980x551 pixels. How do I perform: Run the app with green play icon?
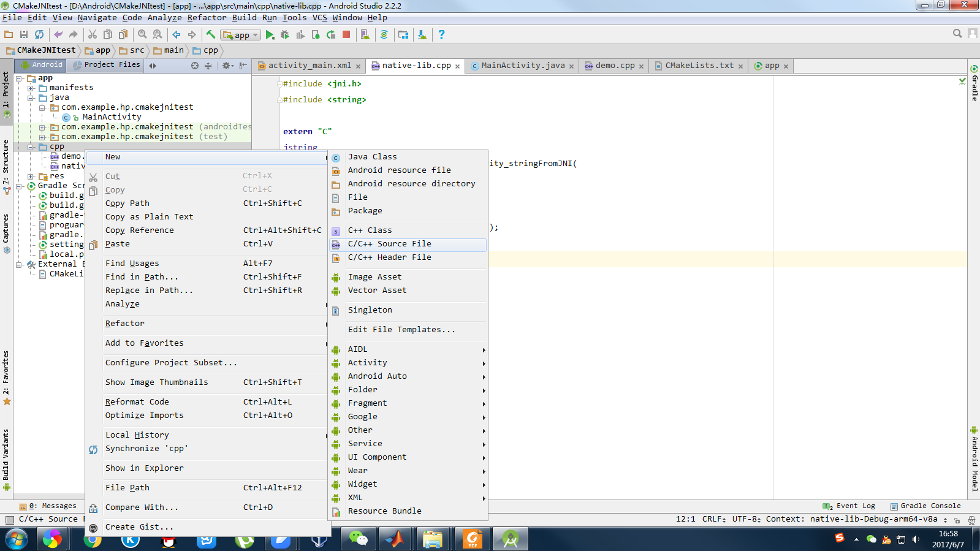270,35
